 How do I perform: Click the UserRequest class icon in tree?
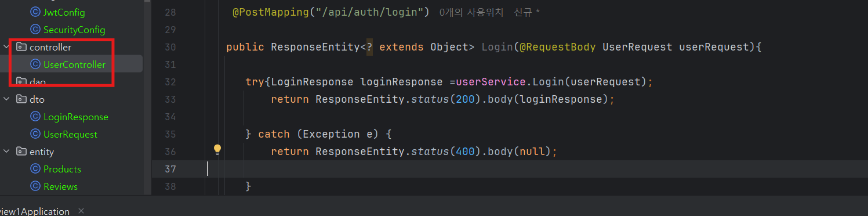click(35, 134)
